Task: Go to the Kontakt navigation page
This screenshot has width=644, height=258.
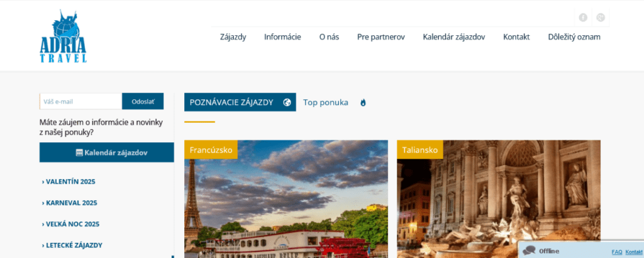Action: tap(516, 37)
